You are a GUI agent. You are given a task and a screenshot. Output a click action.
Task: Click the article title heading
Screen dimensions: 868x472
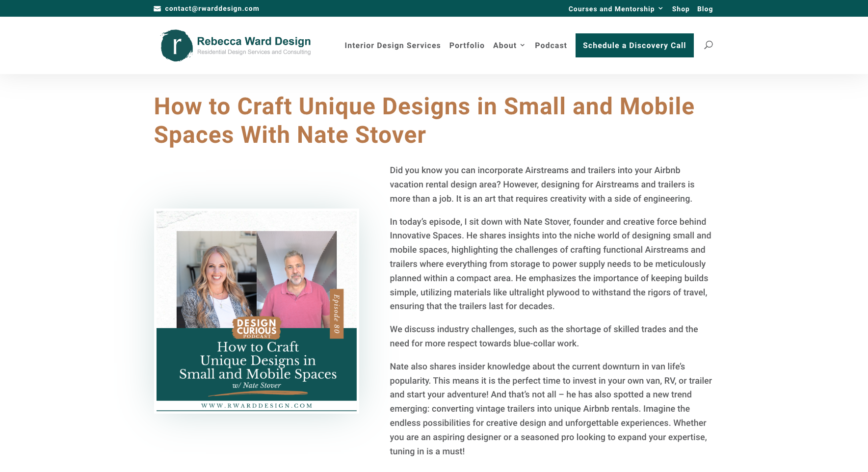pyautogui.click(x=424, y=121)
